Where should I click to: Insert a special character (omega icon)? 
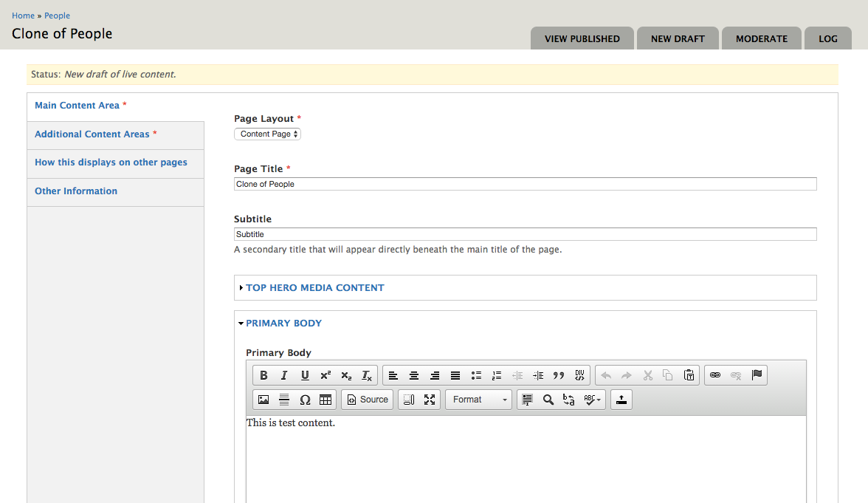[x=305, y=400]
